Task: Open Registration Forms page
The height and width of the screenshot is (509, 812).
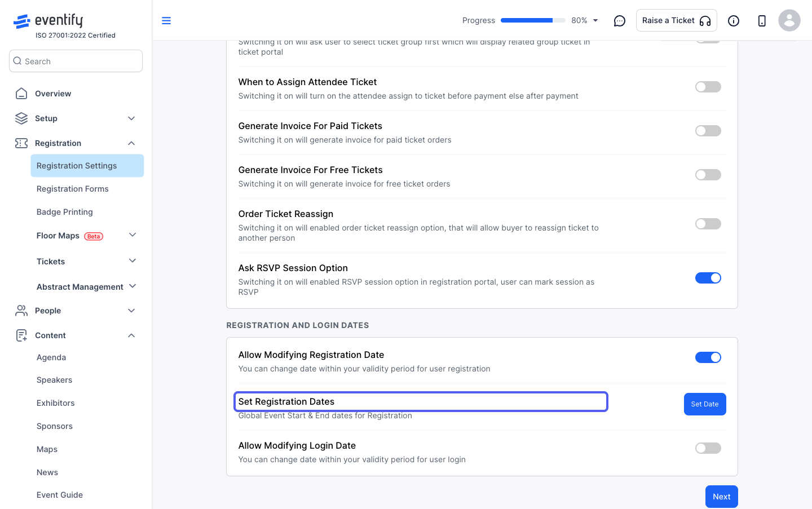Action: click(x=73, y=189)
